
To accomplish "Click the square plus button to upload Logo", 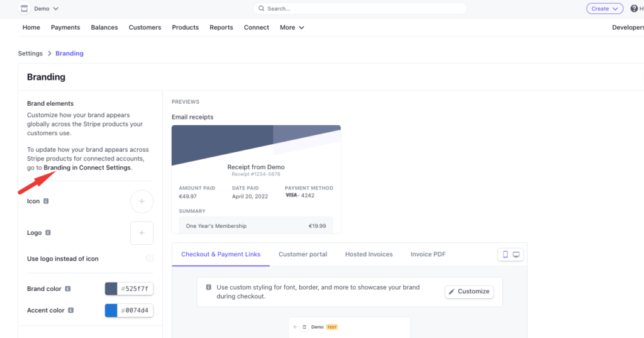I will 142,233.
